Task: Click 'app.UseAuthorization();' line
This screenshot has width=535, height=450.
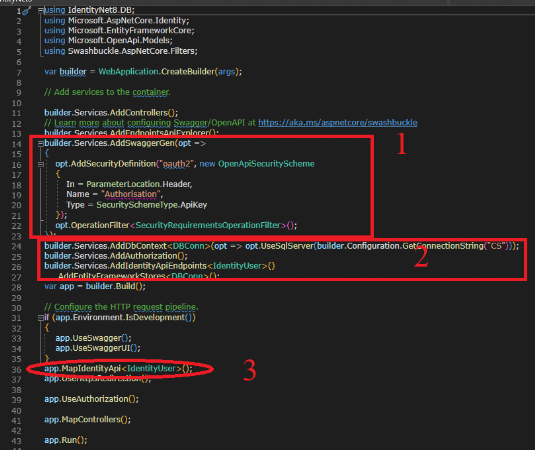Action: coord(91,399)
